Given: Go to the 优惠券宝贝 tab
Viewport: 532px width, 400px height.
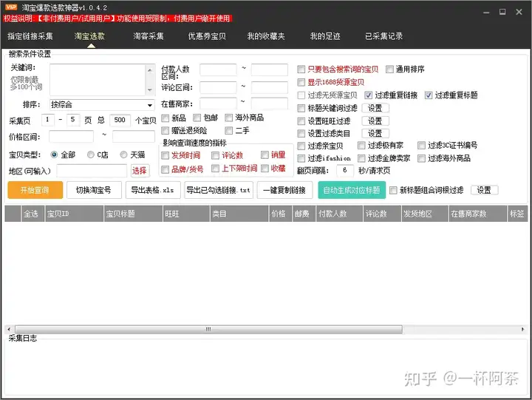Looking at the screenshot, I should (x=207, y=36).
